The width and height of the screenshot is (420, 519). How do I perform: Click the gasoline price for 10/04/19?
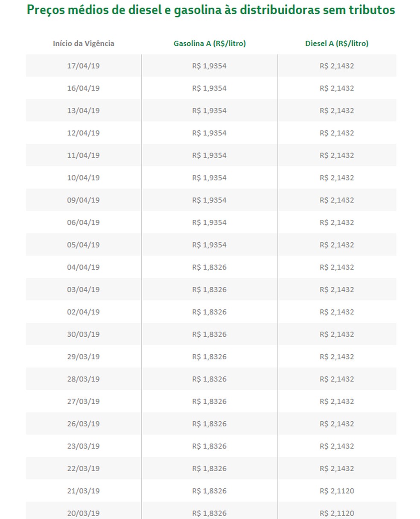pyautogui.click(x=209, y=178)
